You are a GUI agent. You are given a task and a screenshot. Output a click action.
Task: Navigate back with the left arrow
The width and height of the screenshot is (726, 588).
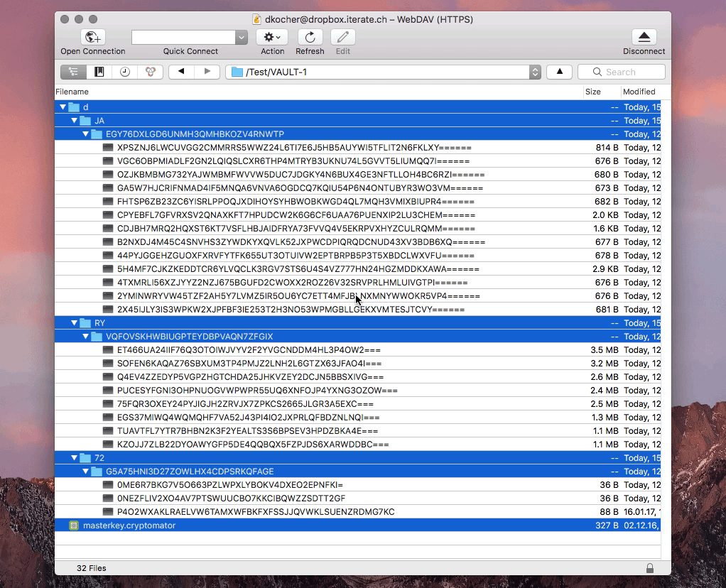pos(181,72)
